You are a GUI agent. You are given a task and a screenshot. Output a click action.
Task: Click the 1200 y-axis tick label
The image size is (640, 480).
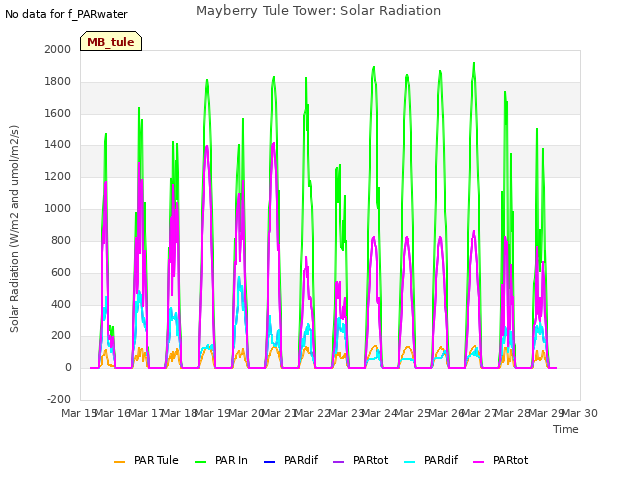coord(58,177)
